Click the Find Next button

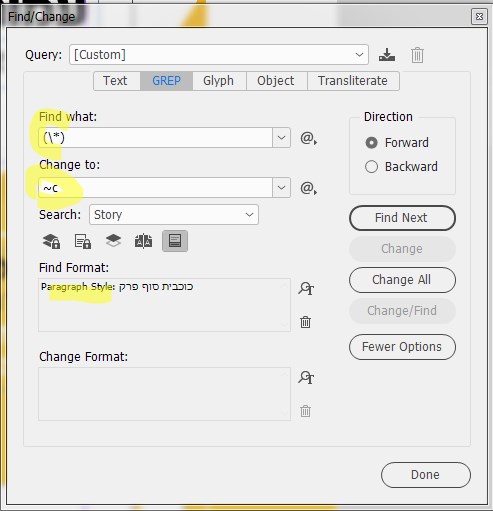click(402, 218)
